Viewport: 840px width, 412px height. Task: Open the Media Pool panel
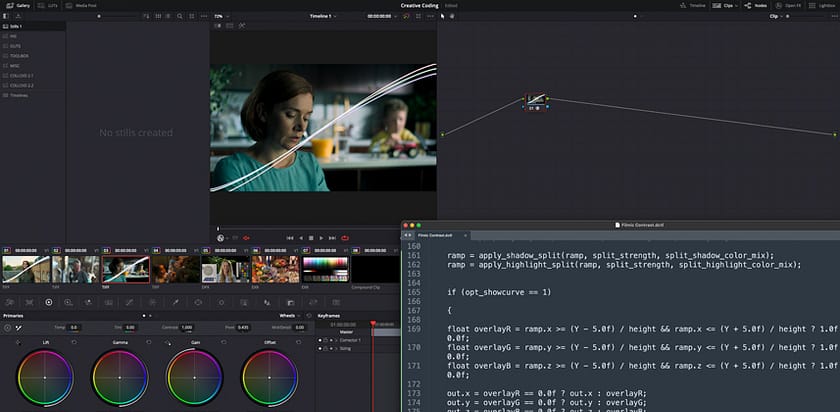click(81, 5)
